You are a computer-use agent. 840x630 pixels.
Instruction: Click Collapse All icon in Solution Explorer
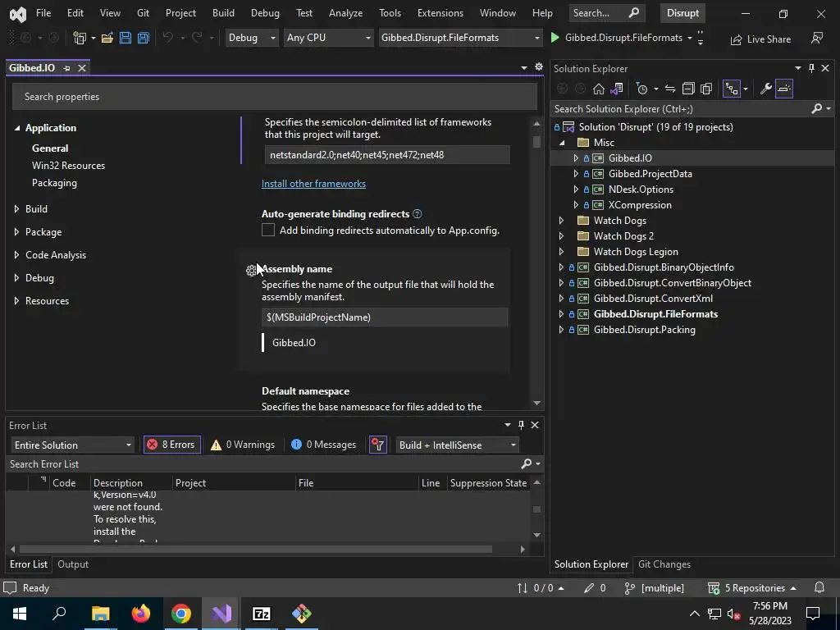pyautogui.click(x=688, y=89)
